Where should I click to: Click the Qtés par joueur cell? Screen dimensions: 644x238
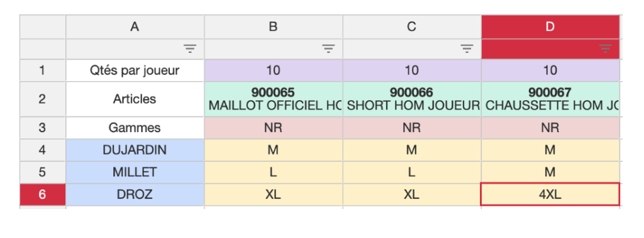[x=135, y=71]
